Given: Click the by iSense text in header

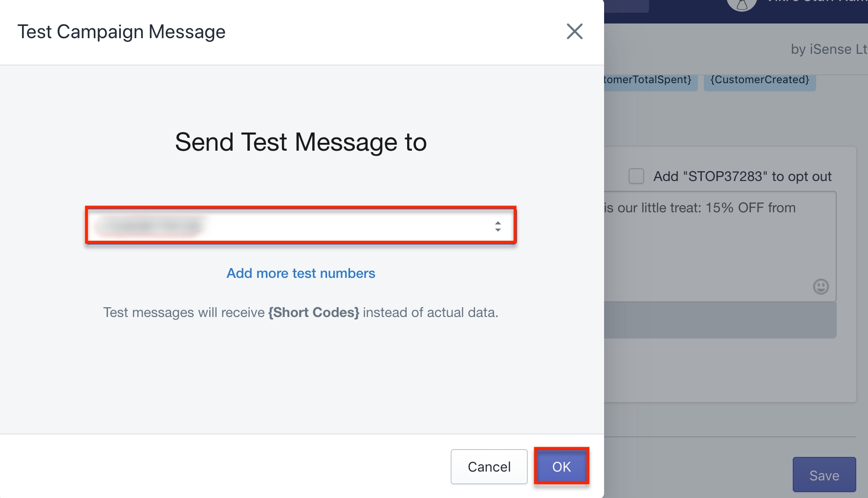Looking at the screenshot, I should click(829, 49).
